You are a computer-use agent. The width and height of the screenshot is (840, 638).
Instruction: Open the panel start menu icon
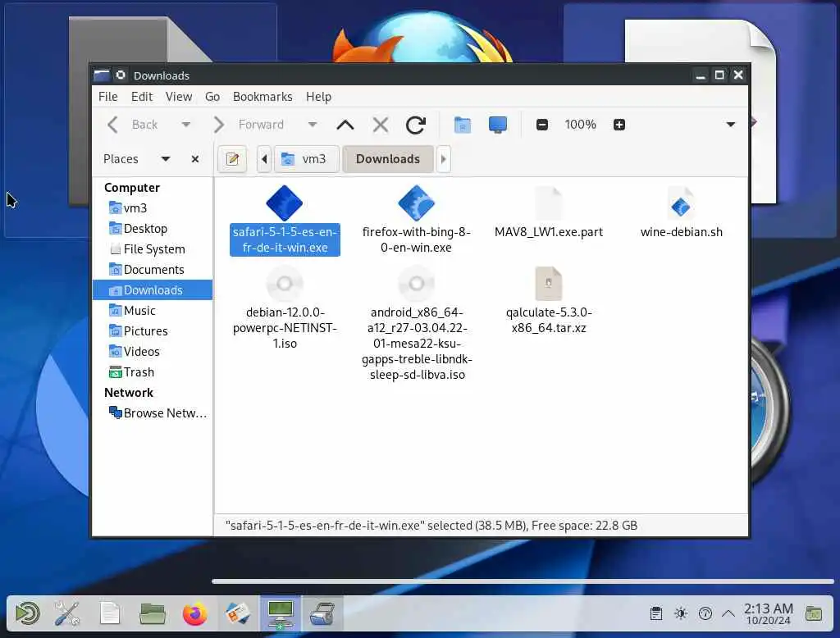[27, 613]
